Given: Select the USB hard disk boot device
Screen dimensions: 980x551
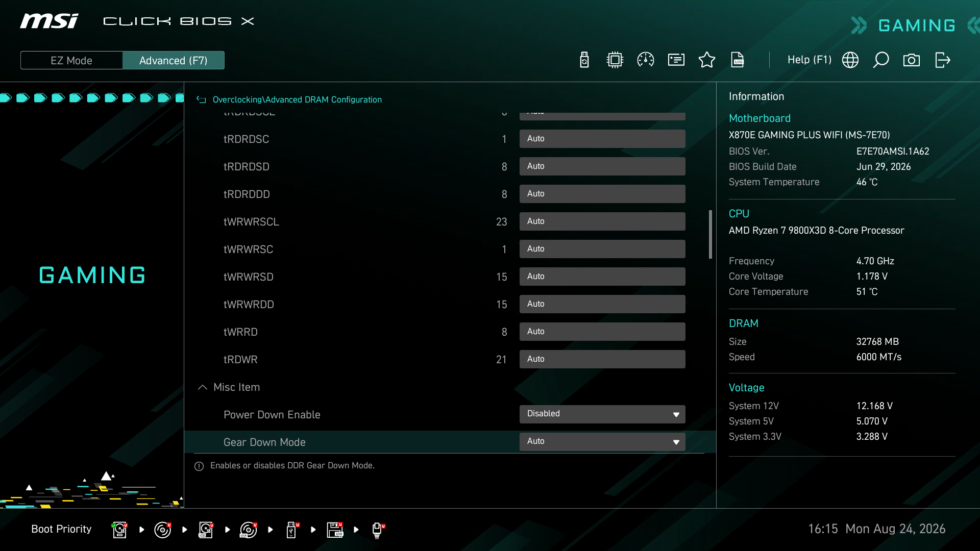Looking at the screenshot, I should [x=206, y=530].
